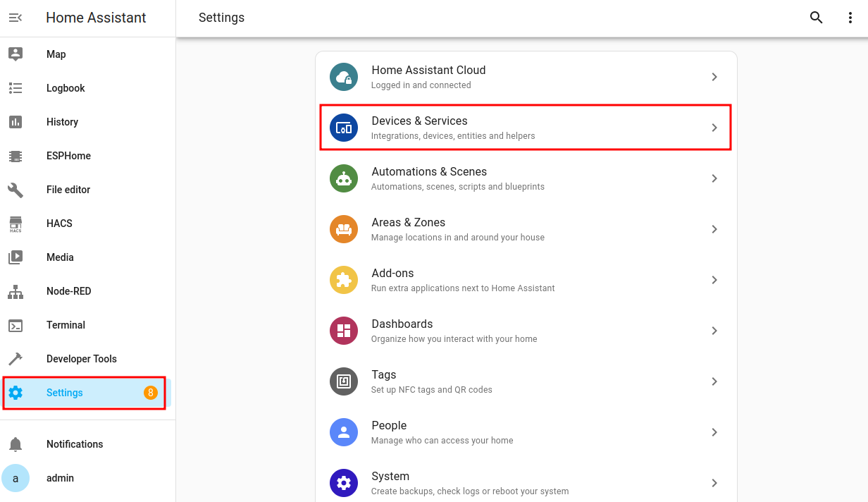Image resolution: width=868 pixels, height=502 pixels.
Task: Click the Developer Tools hammer icon
Action: click(x=15, y=359)
